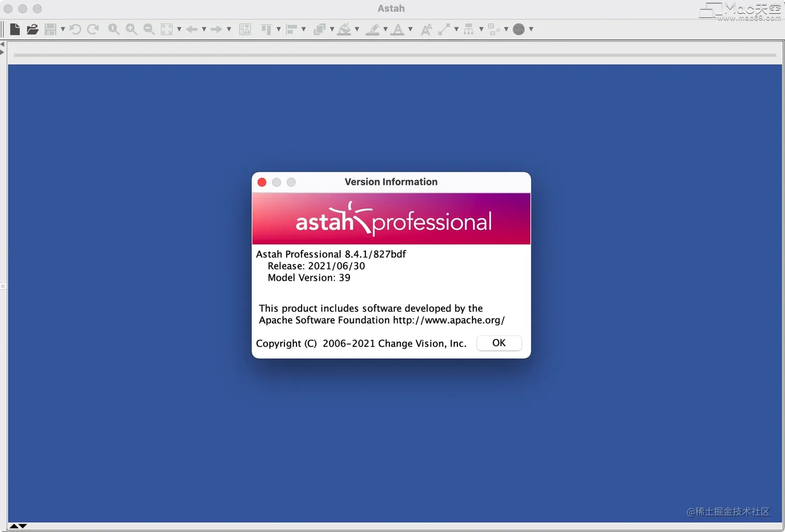Click the left panel collapse arrows at top-left

point(2,48)
